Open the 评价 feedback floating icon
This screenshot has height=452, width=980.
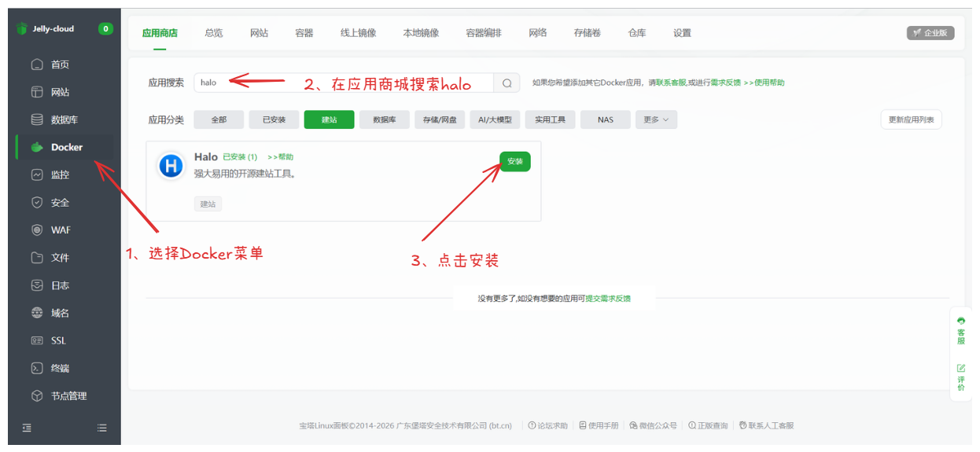pyautogui.click(x=960, y=377)
